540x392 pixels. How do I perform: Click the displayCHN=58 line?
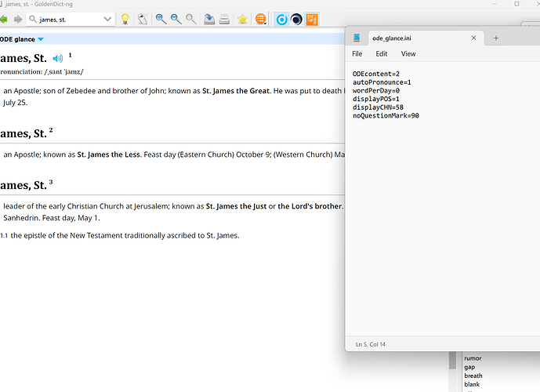click(378, 107)
